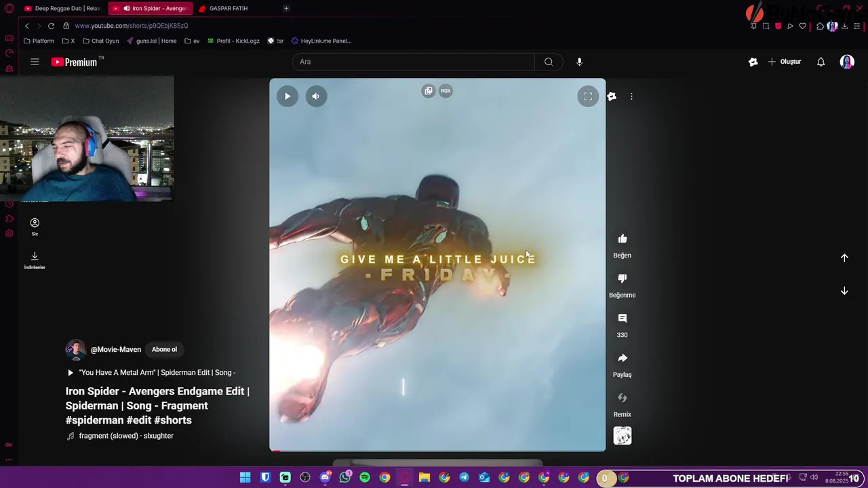
Task: Expand the Chat Oyun bookmarks folder
Action: [x=100, y=41]
